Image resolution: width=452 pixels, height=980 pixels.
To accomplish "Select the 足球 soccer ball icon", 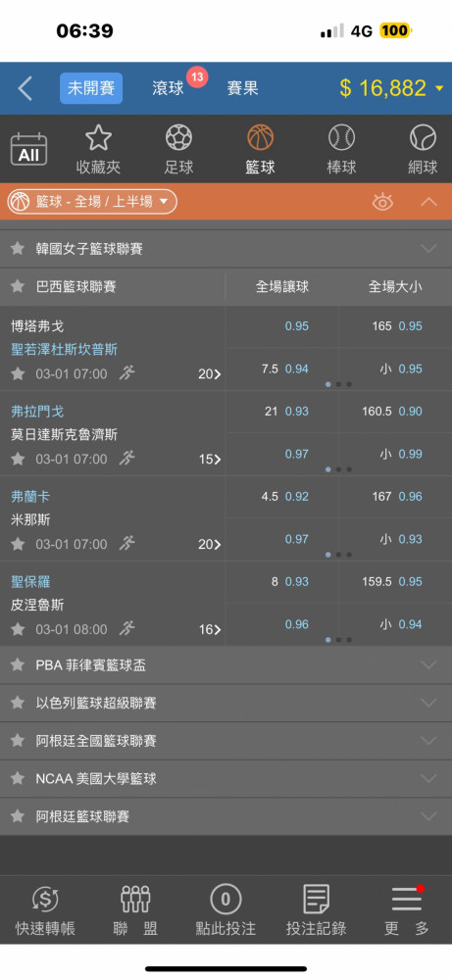I will pos(178,137).
